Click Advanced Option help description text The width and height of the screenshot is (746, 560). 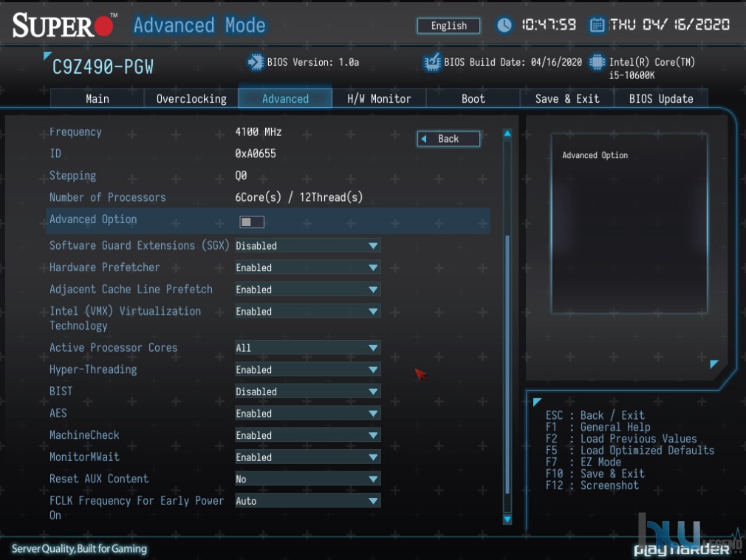coord(595,156)
